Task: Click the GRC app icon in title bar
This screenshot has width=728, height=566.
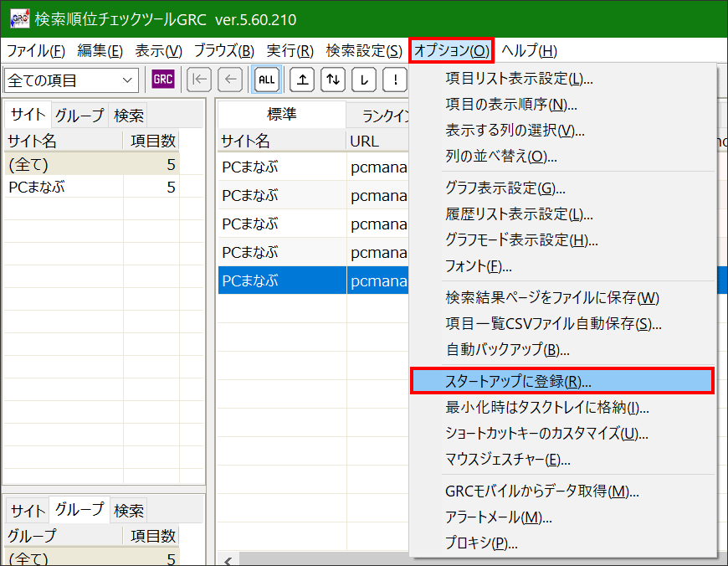Action: pyautogui.click(x=19, y=18)
